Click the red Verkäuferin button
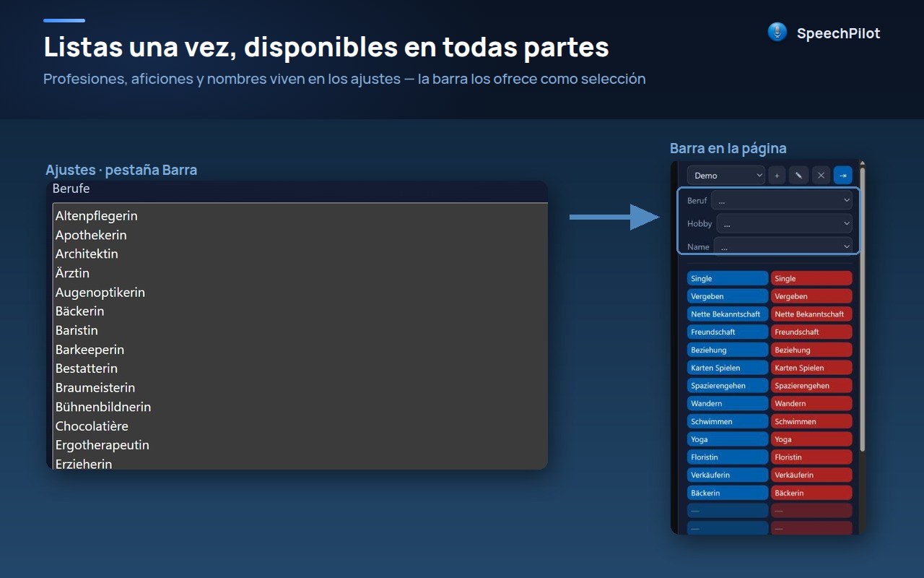This screenshot has width=924, height=578. click(x=811, y=475)
